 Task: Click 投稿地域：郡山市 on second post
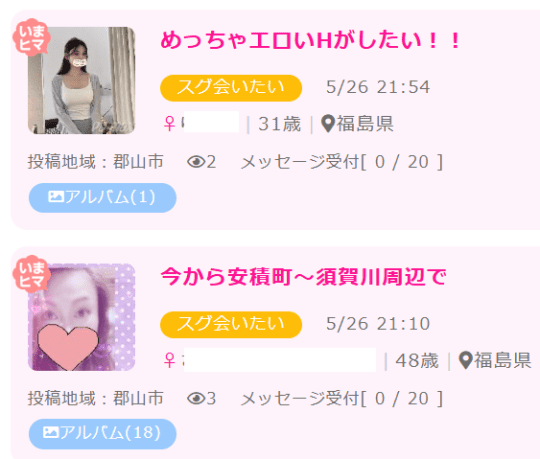(96, 398)
